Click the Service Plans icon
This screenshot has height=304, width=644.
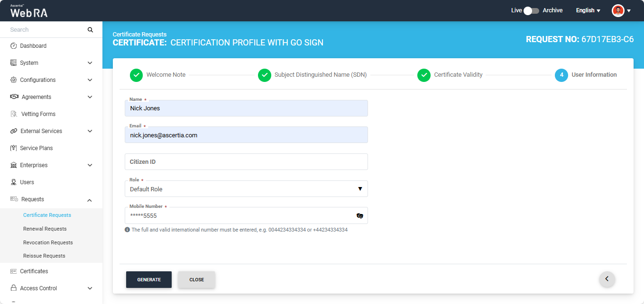pyautogui.click(x=13, y=148)
